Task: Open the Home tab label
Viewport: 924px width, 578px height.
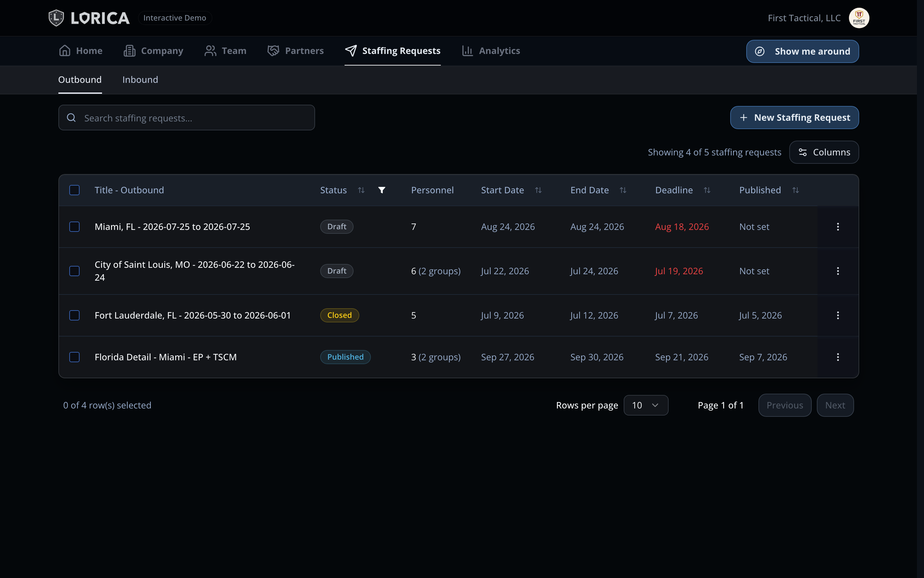Action: pos(89,50)
